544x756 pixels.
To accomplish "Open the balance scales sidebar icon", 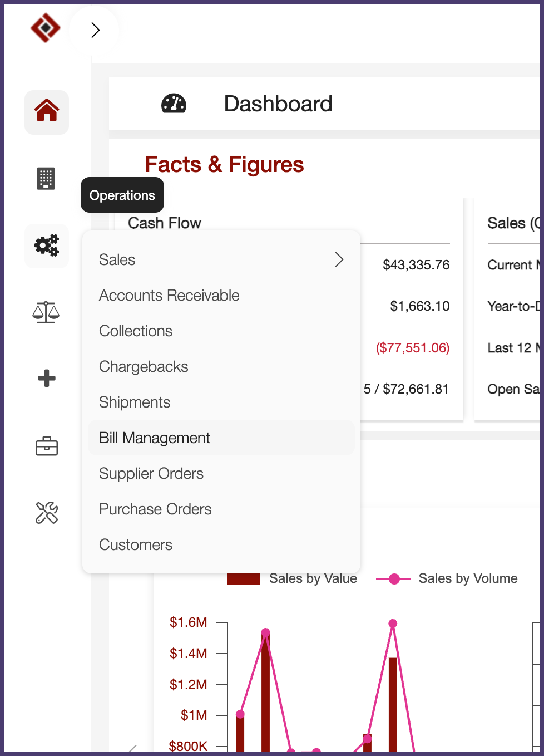I will point(46,312).
